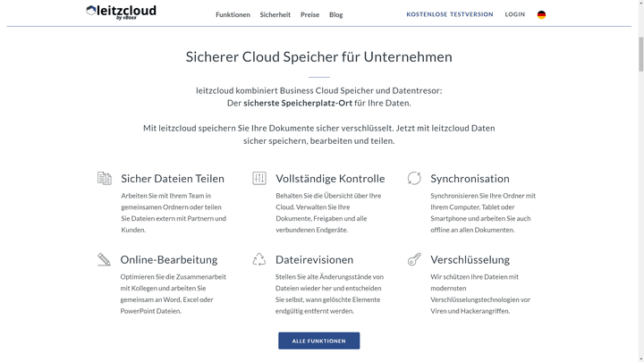Open the Blog link in navigation
Viewport: 644px width, 362px height.
335,15
